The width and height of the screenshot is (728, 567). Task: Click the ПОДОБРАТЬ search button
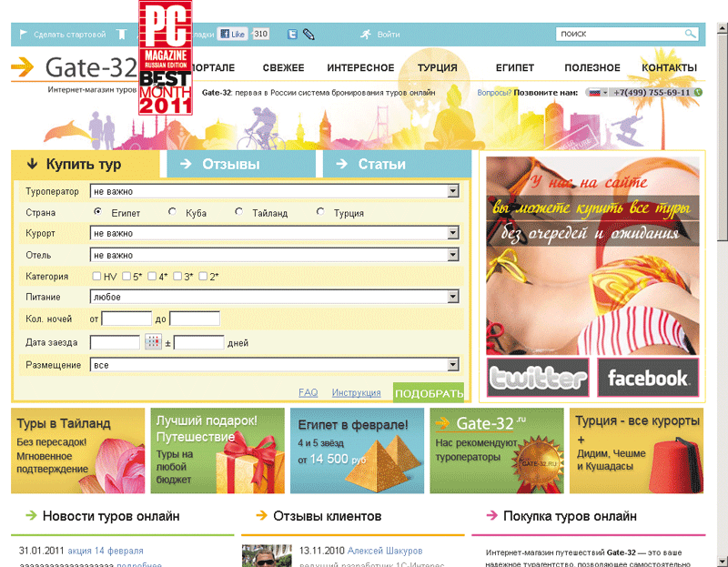429,393
